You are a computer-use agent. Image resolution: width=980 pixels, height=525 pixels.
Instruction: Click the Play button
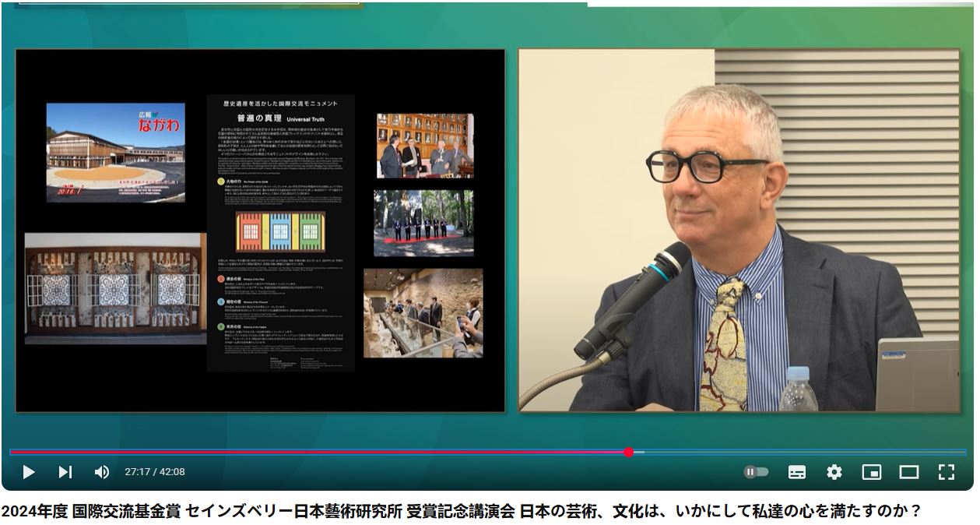[x=29, y=472]
